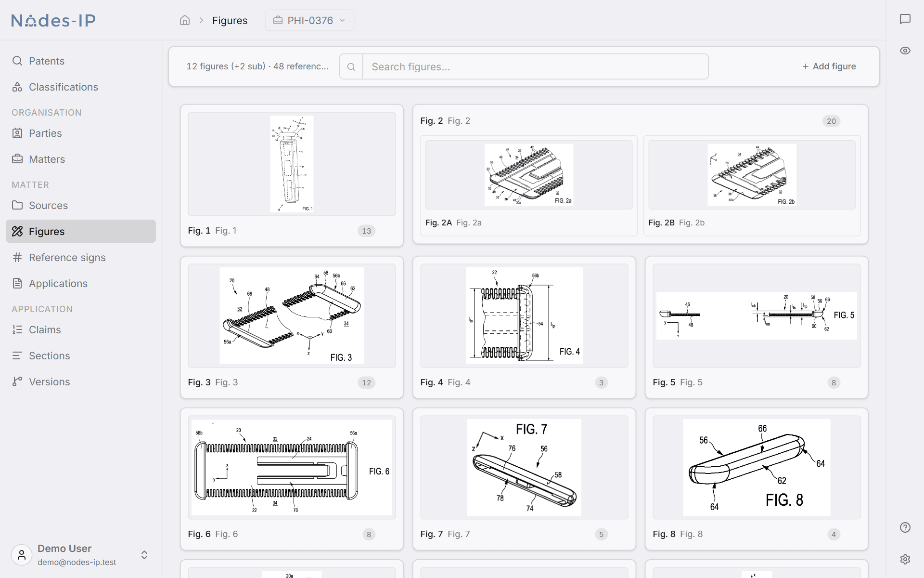
Task: Open settings gear icon
Action: [x=905, y=559]
